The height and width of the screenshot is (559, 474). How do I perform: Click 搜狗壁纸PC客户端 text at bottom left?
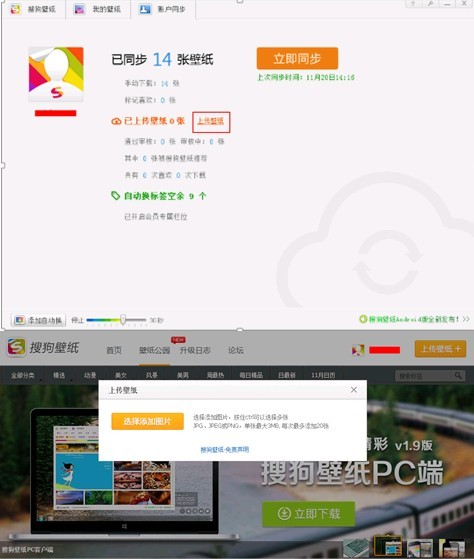point(27,549)
